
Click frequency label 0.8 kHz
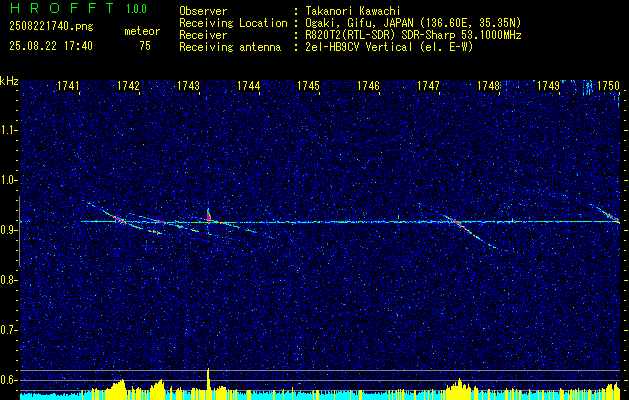(9, 280)
